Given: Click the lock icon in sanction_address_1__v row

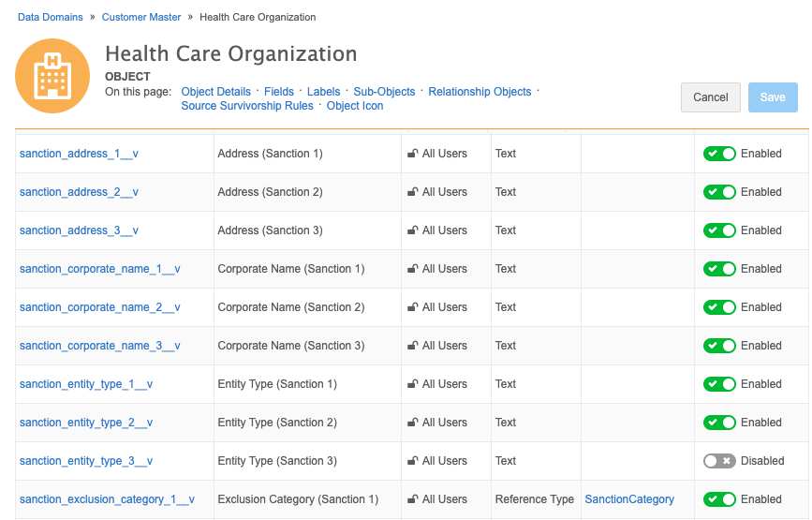Looking at the screenshot, I should coord(412,154).
